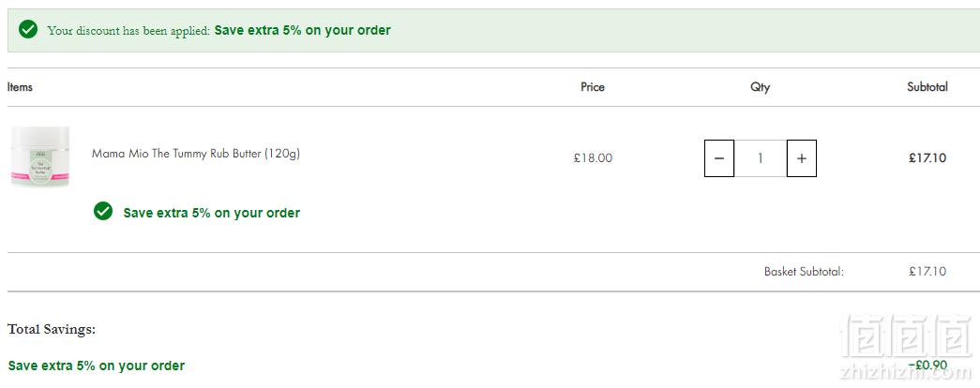Click the item's Save extra 5% offer text
This screenshot has width=980, height=388.
(x=211, y=213)
